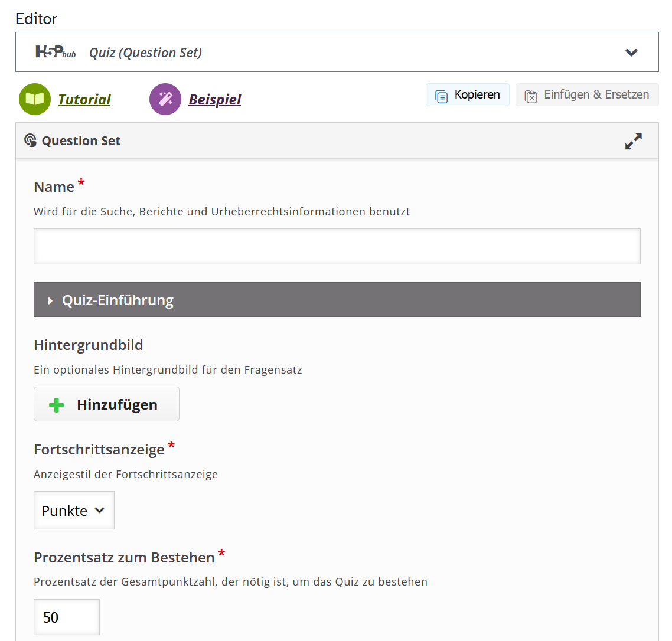Open the Beispiel example link
This screenshot has width=672, height=641.
(215, 100)
